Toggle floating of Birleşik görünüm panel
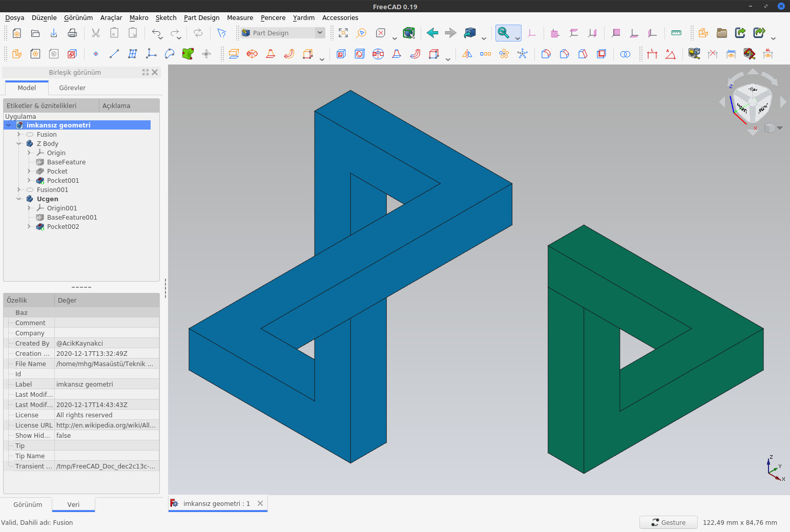Image resolution: width=790 pixels, height=532 pixels. click(145, 72)
